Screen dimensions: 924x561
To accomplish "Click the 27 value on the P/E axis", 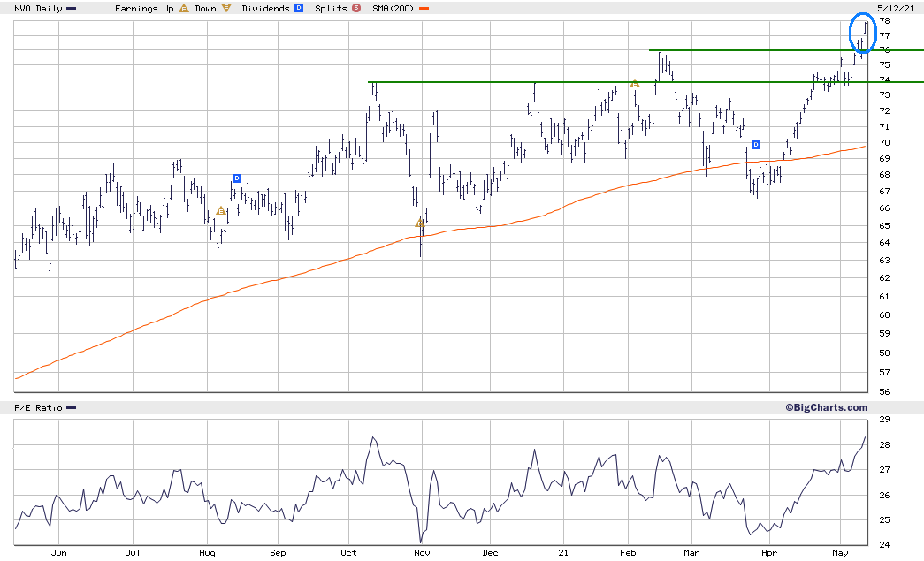I will [x=884, y=470].
